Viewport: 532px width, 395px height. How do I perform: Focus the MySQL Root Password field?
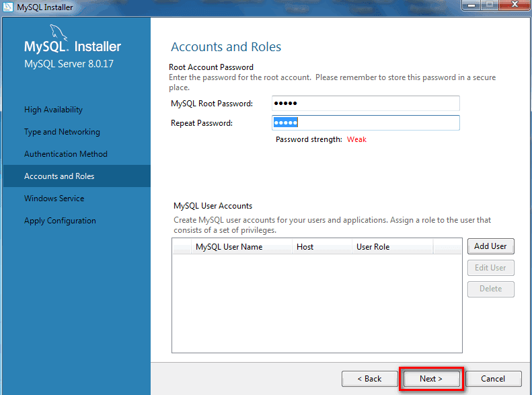366,103
